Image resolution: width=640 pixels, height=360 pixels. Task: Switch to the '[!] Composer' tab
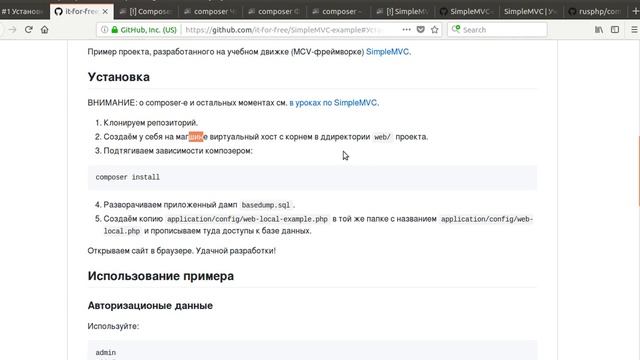[147, 11]
